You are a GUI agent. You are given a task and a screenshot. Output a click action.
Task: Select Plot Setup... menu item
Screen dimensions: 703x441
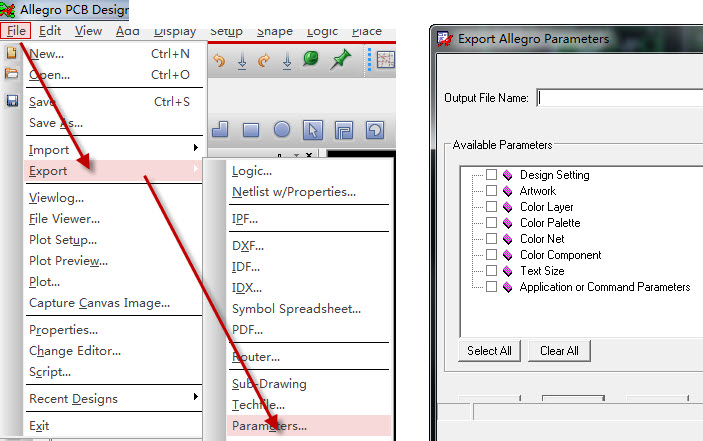point(63,240)
